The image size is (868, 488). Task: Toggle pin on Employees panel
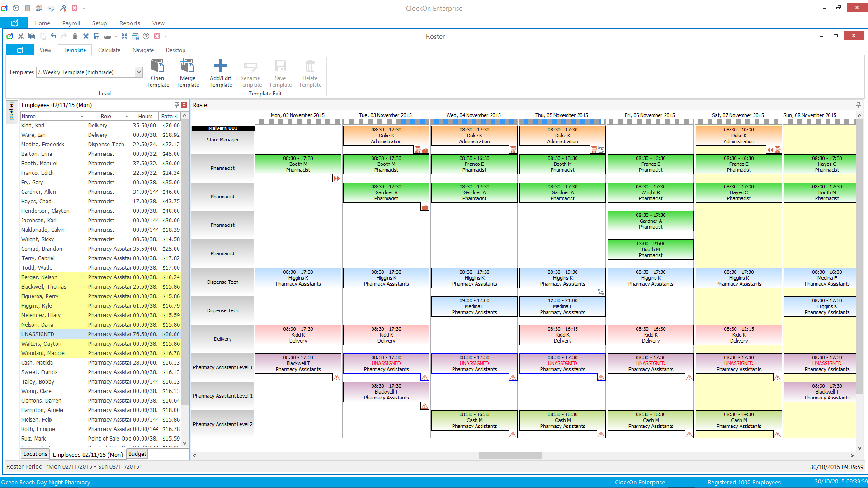[176, 105]
